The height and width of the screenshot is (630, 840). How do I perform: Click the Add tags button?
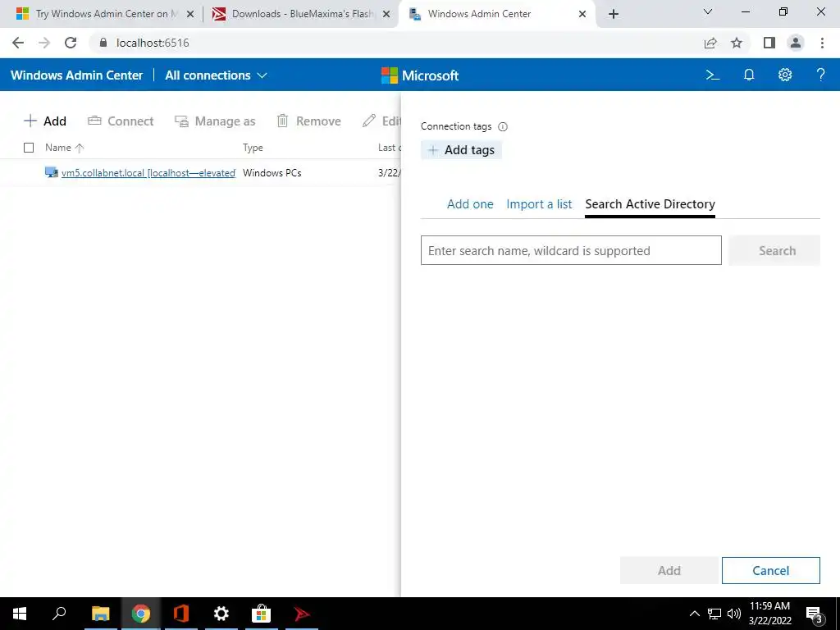(461, 150)
